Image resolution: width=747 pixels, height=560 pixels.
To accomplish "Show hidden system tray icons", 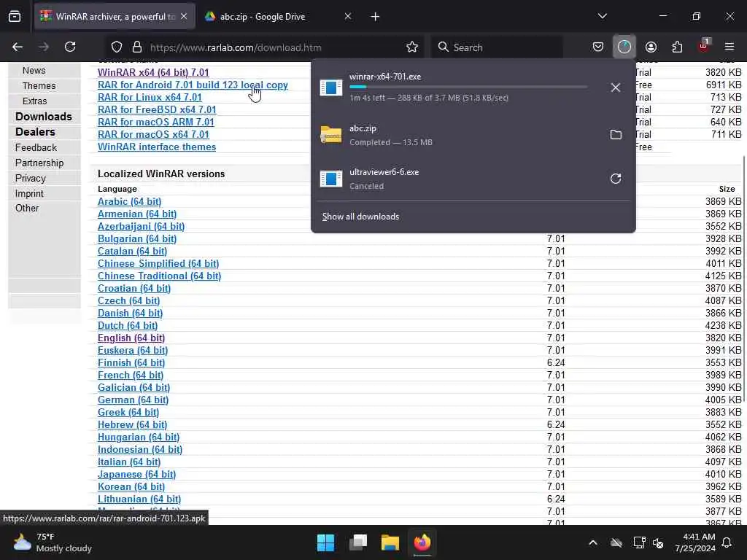I will [x=592, y=542].
